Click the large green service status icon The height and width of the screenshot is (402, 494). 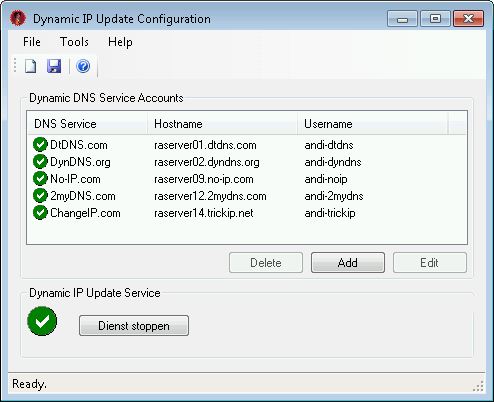click(x=42, y=321)
